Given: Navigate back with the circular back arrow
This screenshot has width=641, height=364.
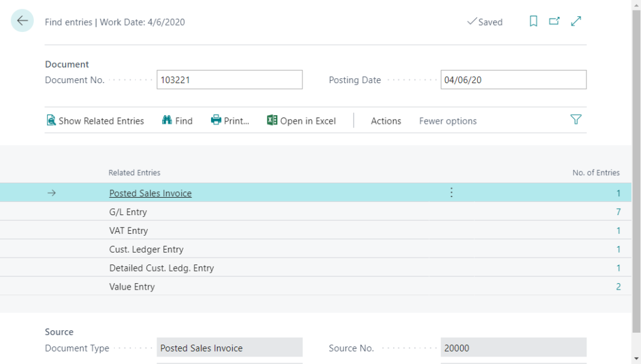Looking at the screenshot, I should click(22, 21).
